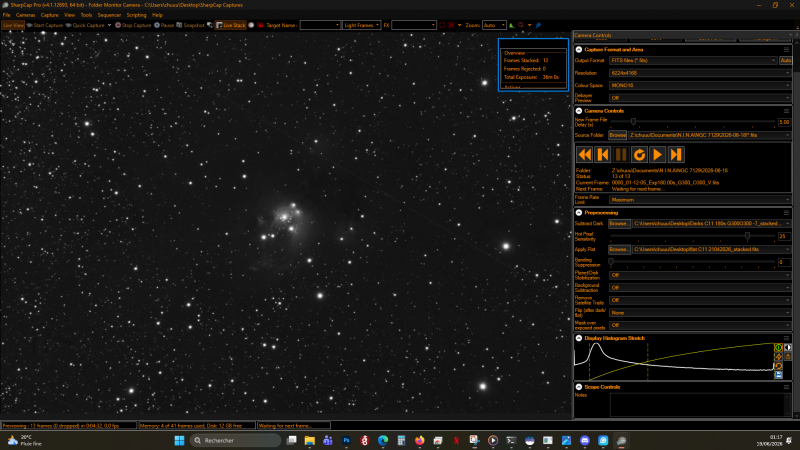Open Windows Start menu
Viewport: 800px width, 450px height.
pyautogui.click(x=179, y=440)
